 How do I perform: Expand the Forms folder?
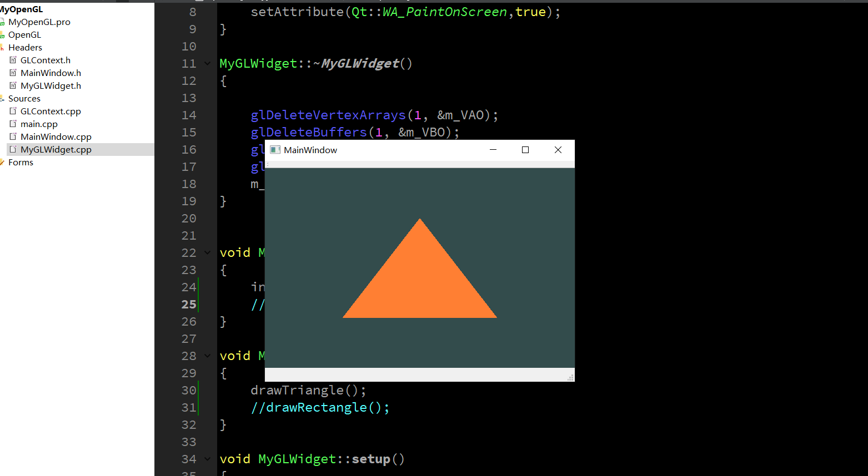21,163
